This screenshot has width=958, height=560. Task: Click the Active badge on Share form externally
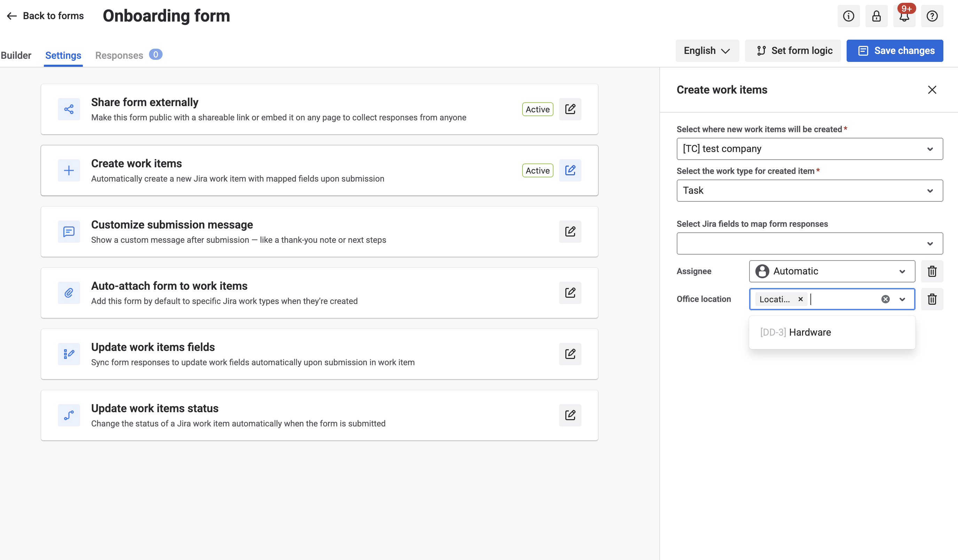click(537, 110)
